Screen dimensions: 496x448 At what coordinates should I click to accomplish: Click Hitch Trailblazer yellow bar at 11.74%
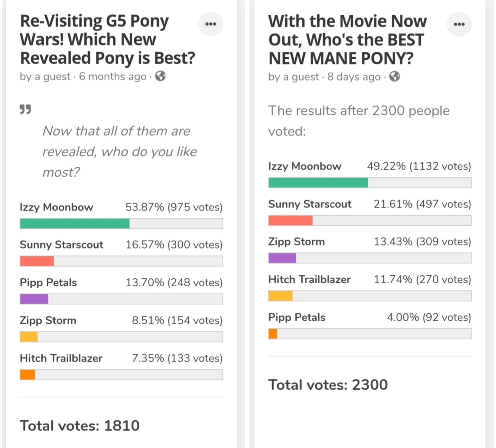[280, 296]
